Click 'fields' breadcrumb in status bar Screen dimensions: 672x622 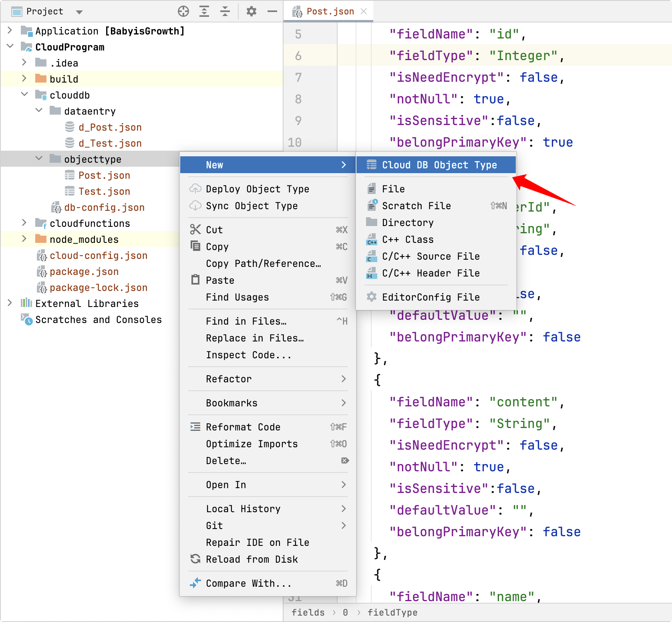pos(308,612)
